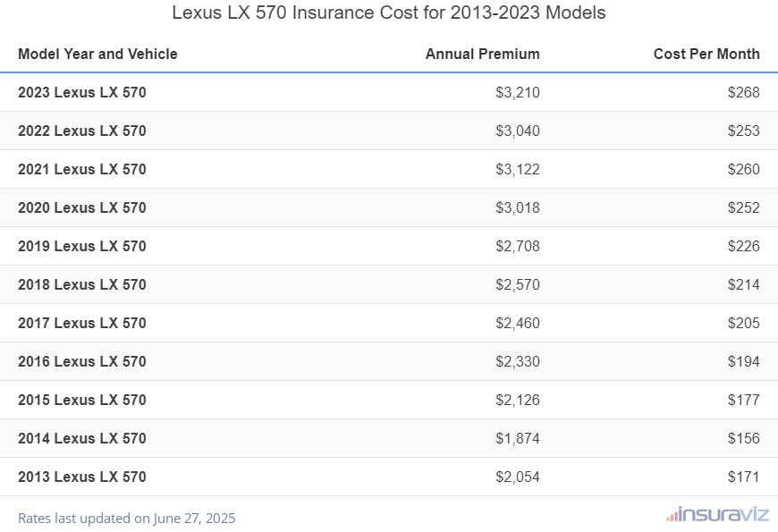Click the $226 monthly cost cell
The width and height of the screenshot is (778, 532).
click(x=744, y=246)
